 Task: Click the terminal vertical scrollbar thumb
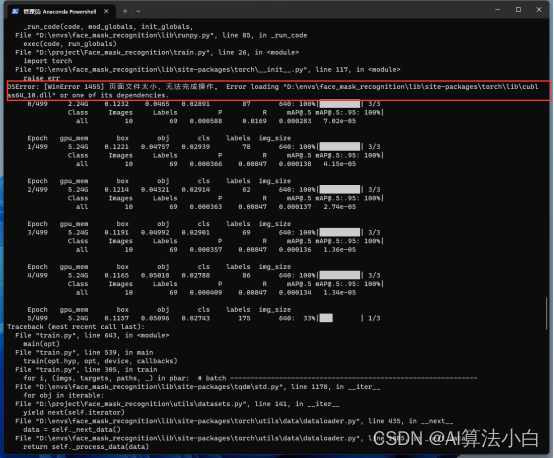[547, 313]
